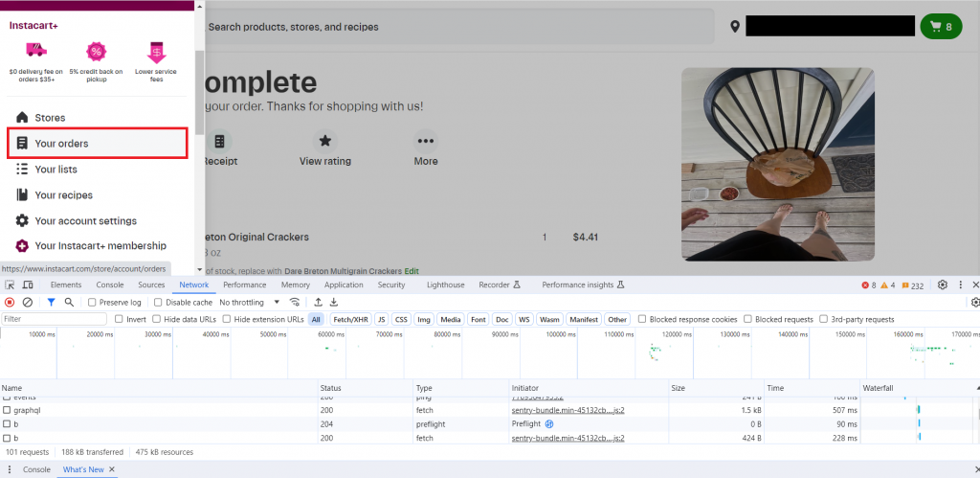Check Blocked response cookies
Viewport: 980px width, 478px height.
(x=642, y=319)
